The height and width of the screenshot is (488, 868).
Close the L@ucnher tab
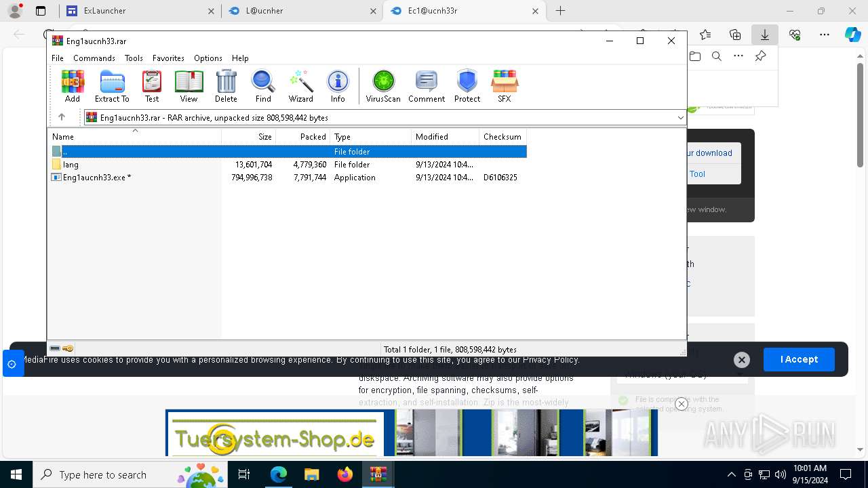click(x=374, y=11)
